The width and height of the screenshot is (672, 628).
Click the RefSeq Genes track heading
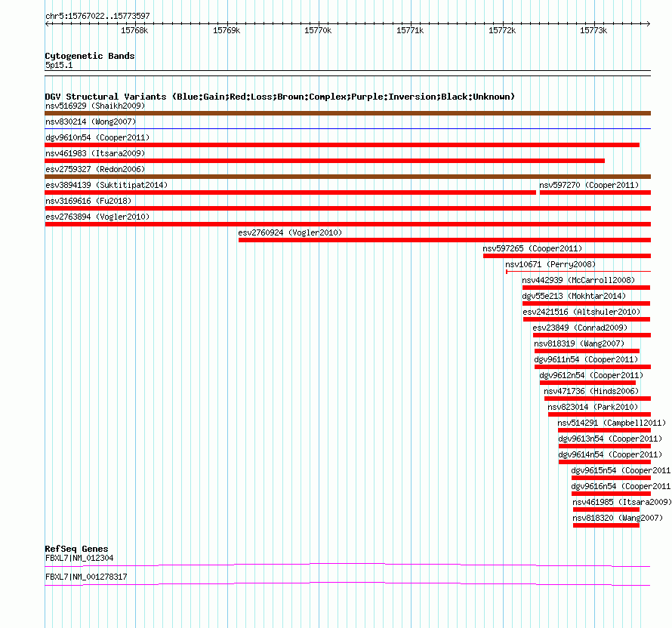76,549
